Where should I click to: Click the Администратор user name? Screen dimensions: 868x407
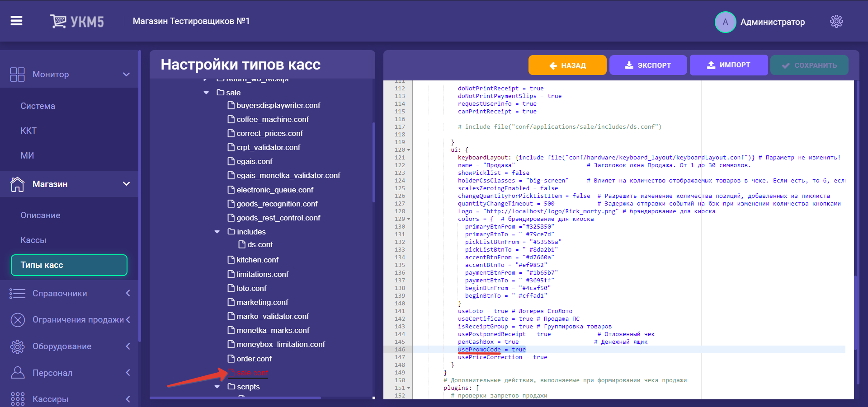773,22
